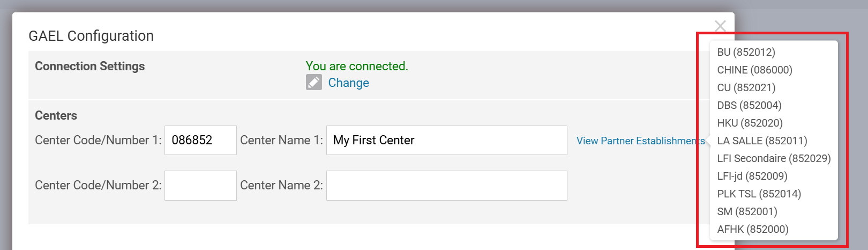Click the pencil edit icon beside Change
This screenshot has height=250, width=868.
tap(314, 83)
